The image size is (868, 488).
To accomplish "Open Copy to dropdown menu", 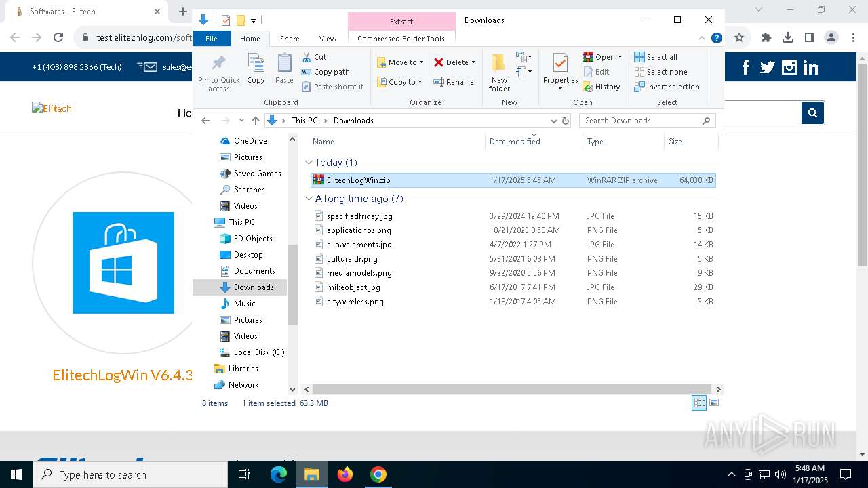I will tap(399, 82).
